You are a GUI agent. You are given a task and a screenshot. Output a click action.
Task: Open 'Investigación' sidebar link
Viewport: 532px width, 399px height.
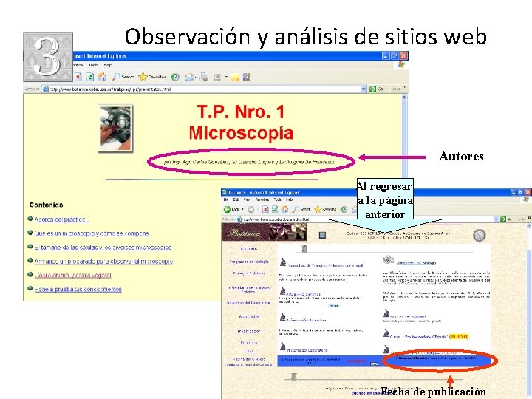click(249, 331)
